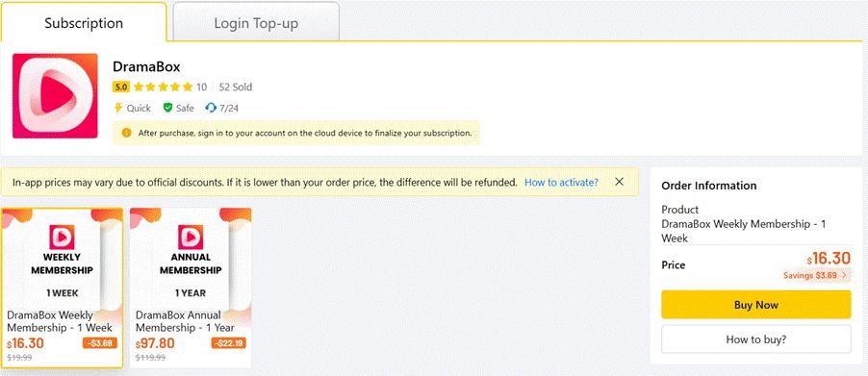Click the five-star rating
The image size is (868, 376).
[163, 87]
